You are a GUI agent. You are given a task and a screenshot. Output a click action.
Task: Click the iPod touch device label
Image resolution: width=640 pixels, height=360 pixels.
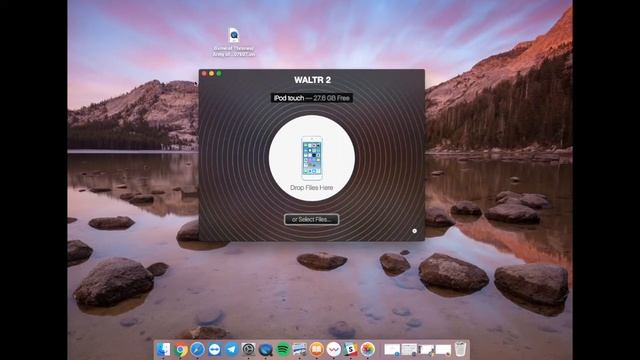312,98
